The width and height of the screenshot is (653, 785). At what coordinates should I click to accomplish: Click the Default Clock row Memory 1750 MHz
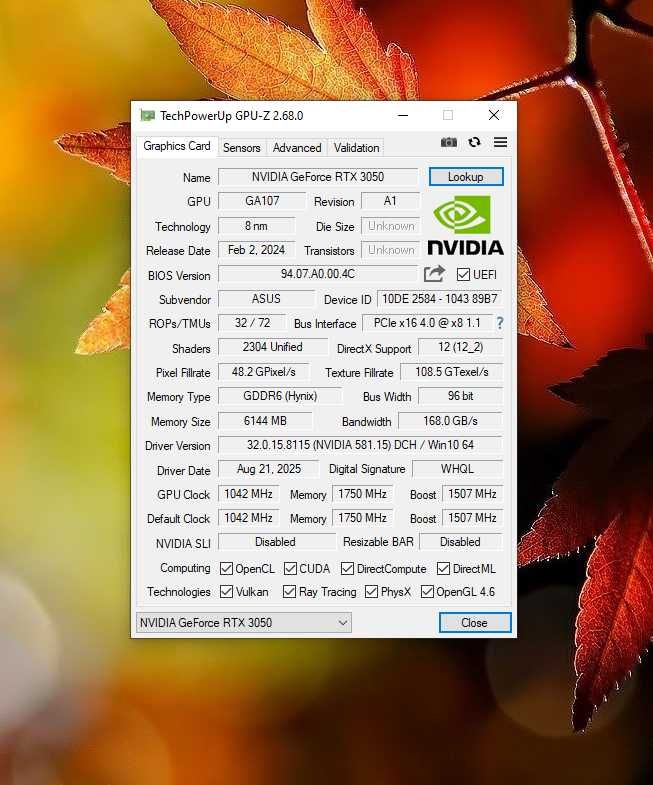[363, 518]
